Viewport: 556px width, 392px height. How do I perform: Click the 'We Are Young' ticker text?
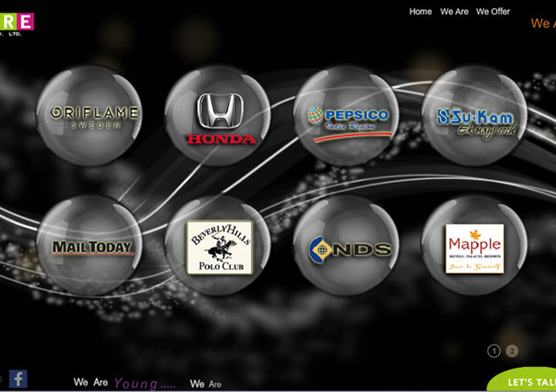tap(124, 383)
